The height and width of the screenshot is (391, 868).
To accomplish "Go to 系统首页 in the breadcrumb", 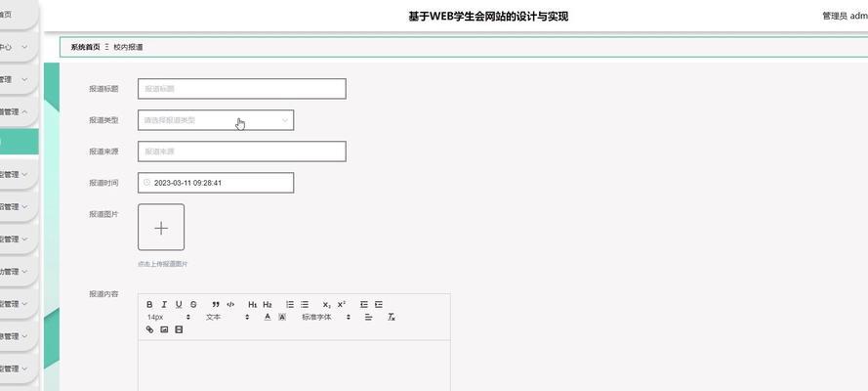I will [x=85, y=47].
